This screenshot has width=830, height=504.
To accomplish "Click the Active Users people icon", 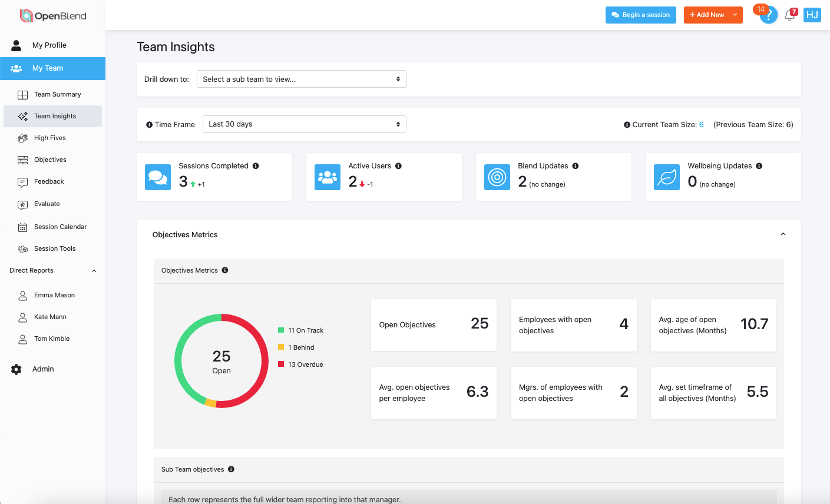I will pos(328,177).
